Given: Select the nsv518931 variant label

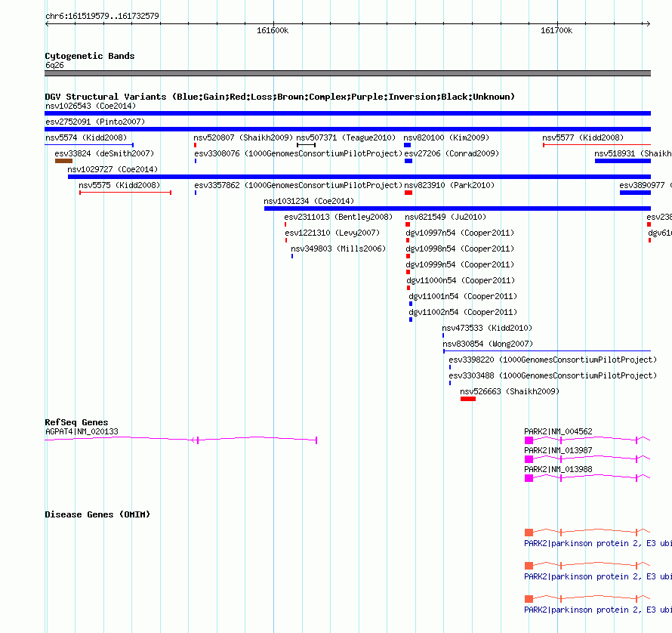Looking at the screenshot, I should pos(633,153).
